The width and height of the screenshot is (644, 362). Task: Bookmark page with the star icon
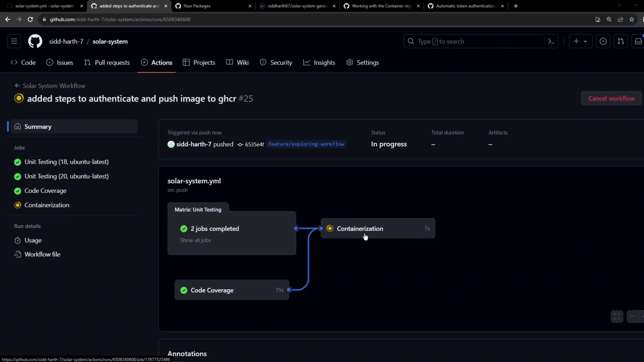point(632,19)
